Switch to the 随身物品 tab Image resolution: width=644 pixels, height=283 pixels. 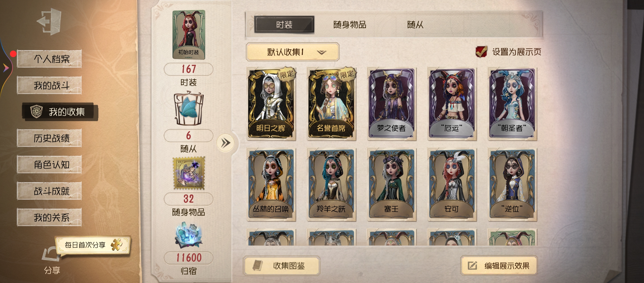pyautogui.click(x=350, y=25)
